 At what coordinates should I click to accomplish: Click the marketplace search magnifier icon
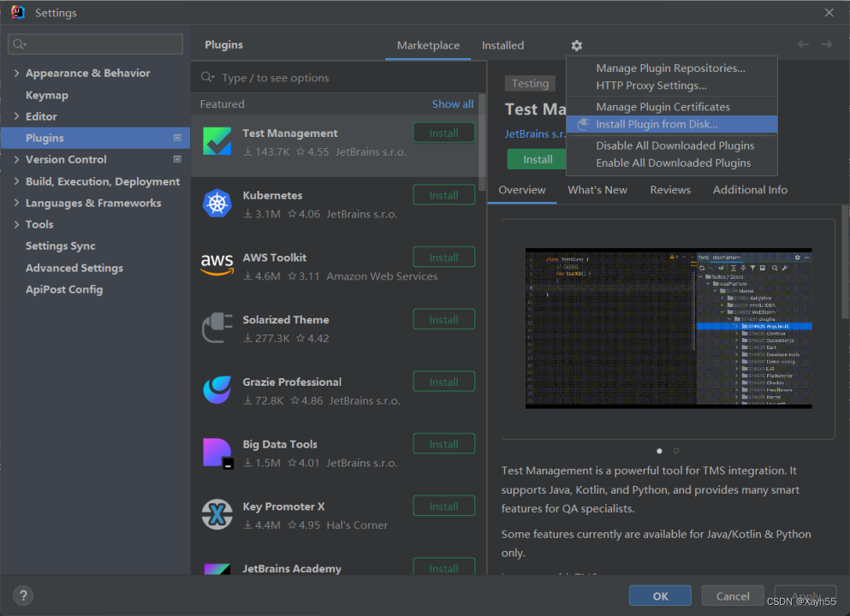point(208,77)
